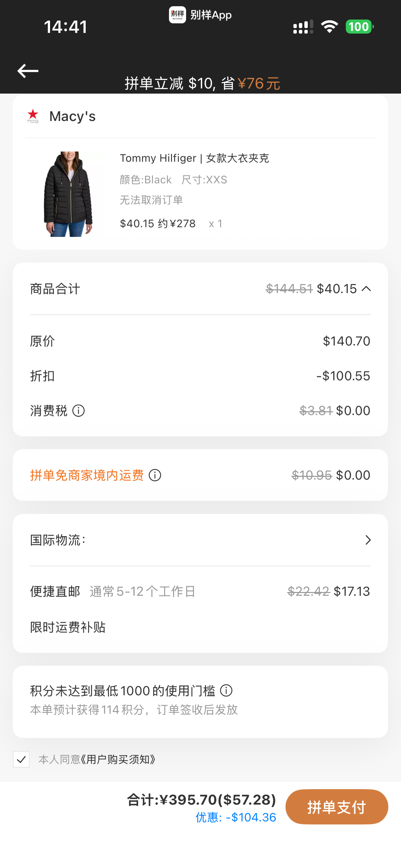Uncheck the 本人同意 agreement checkbox
Screen dimensions: 401x868
[21, 759]
